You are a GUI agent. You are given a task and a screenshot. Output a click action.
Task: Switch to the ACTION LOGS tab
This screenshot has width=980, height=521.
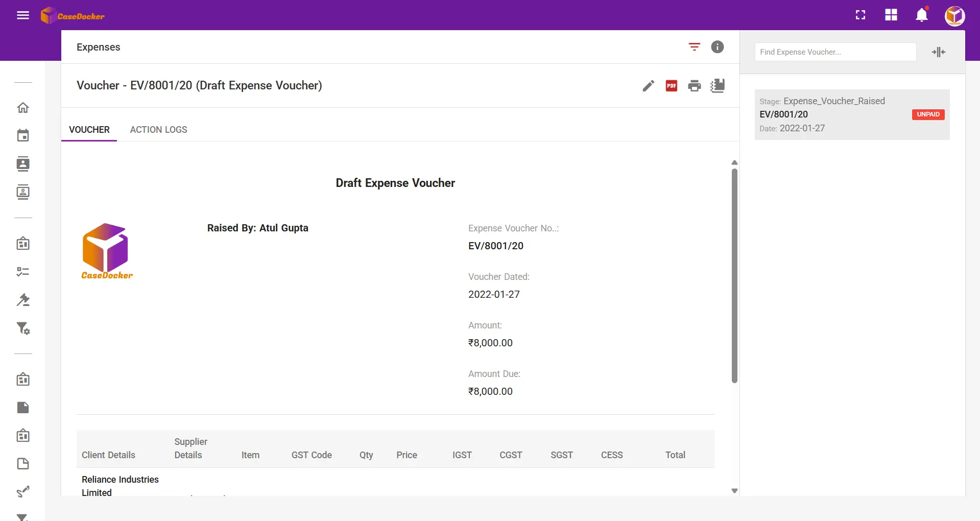(x=158, y=130)
